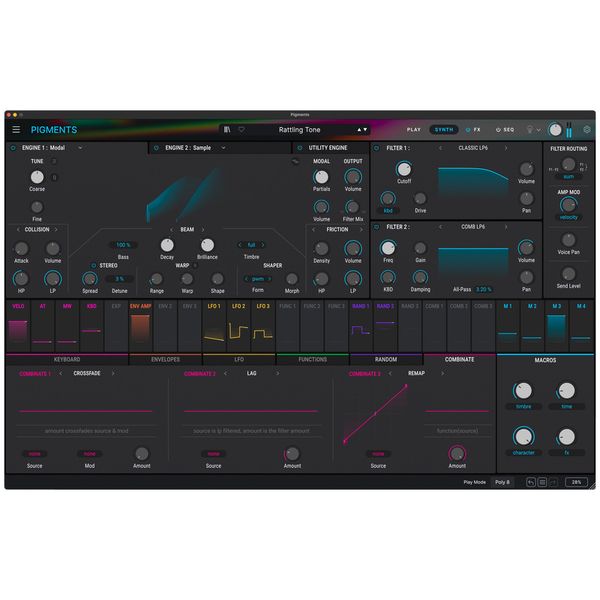
Task: Open the Poly 8 play mode dropdown
Action: 503,482
